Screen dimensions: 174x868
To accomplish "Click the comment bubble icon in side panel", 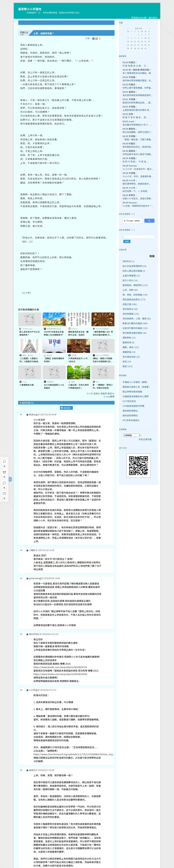I will [x=4, y=483].
